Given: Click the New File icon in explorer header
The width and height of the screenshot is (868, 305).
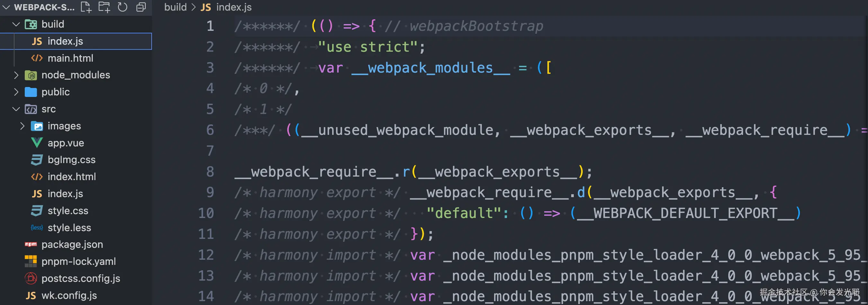Looking at the screenshot, I should 86,7.
